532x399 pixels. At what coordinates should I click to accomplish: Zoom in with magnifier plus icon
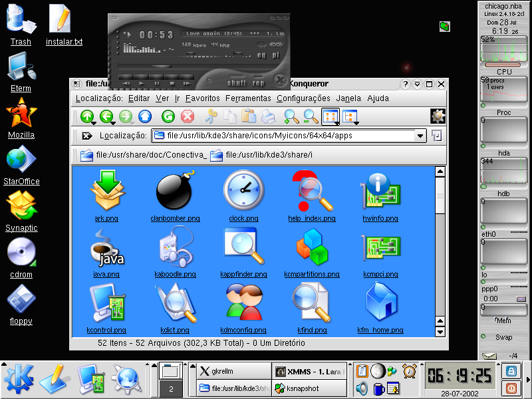pos(291,116)
